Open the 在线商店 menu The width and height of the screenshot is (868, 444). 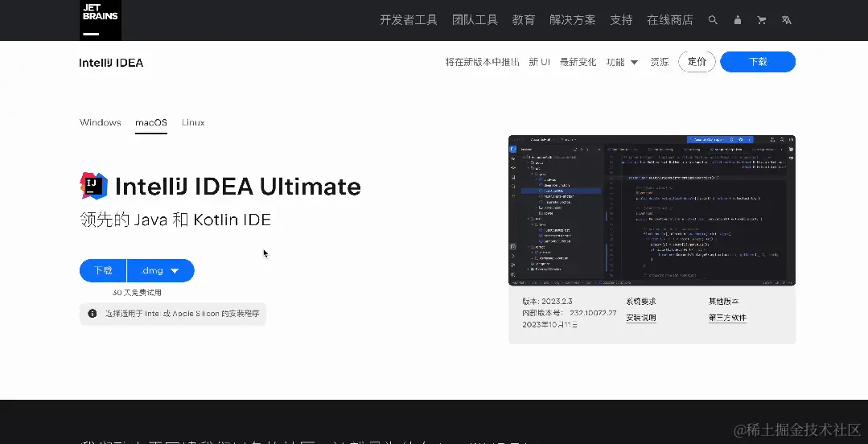670,20
